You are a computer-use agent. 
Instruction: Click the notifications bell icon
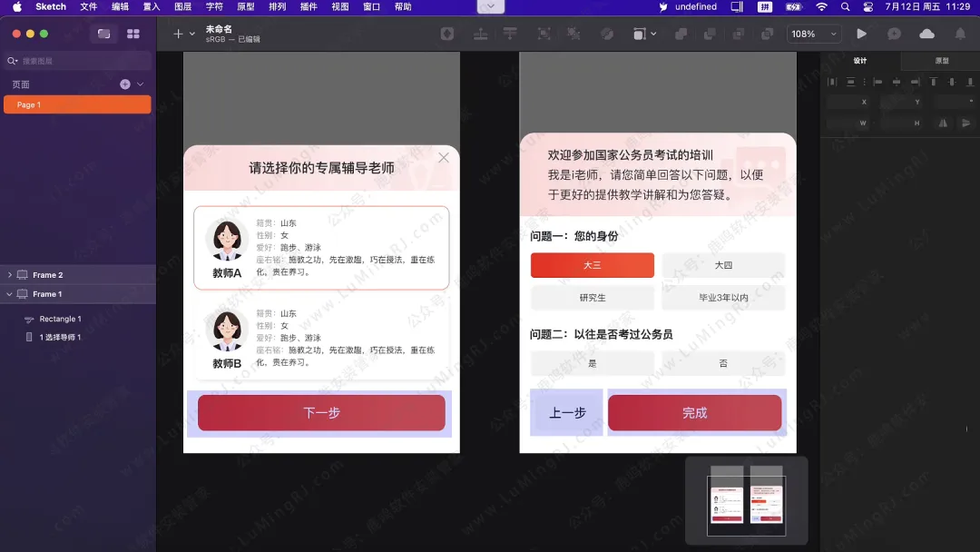[x=959, y=34]
